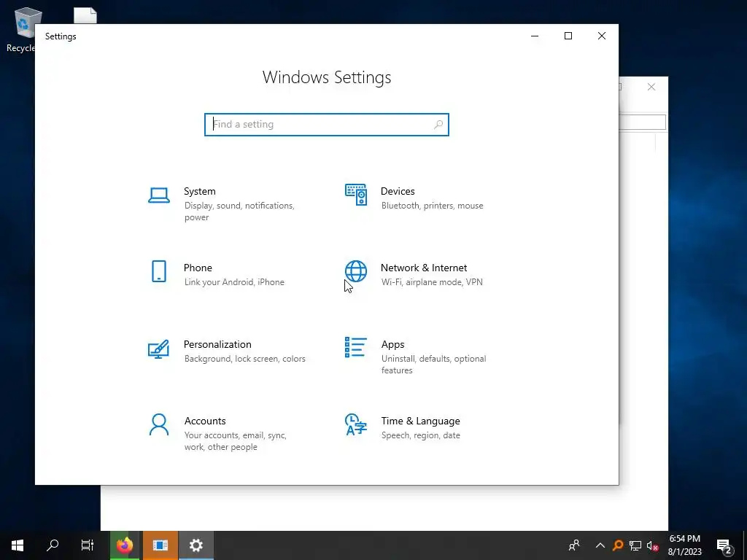Open the Personalization paintbrush icon

[158, 349]
